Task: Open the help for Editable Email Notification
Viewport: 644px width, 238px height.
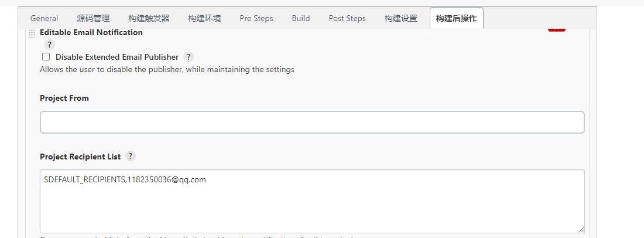Action: pos(50,45)
